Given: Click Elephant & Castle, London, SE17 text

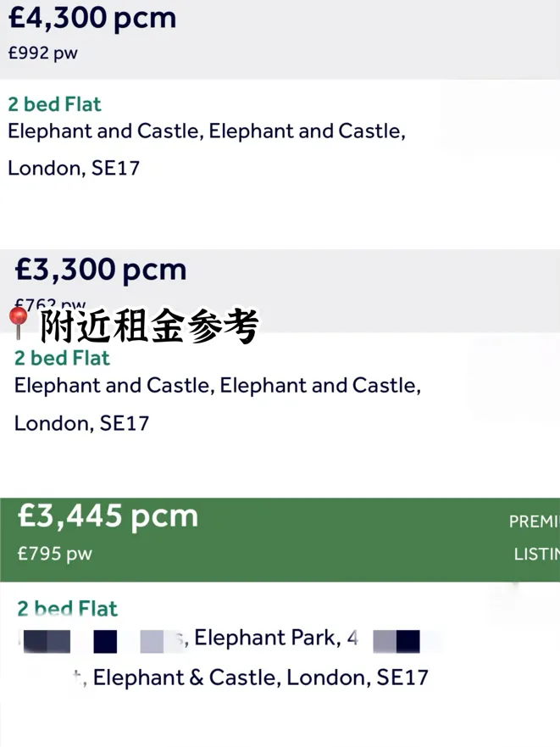Looking at the screenshot, I should click(x=260, y=677).
